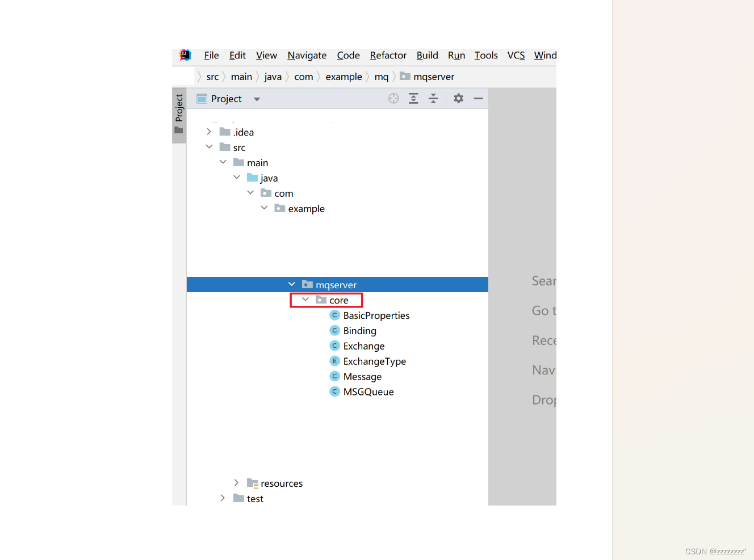Select the Binding class
The image size is (754, 560).
point(359,331)
